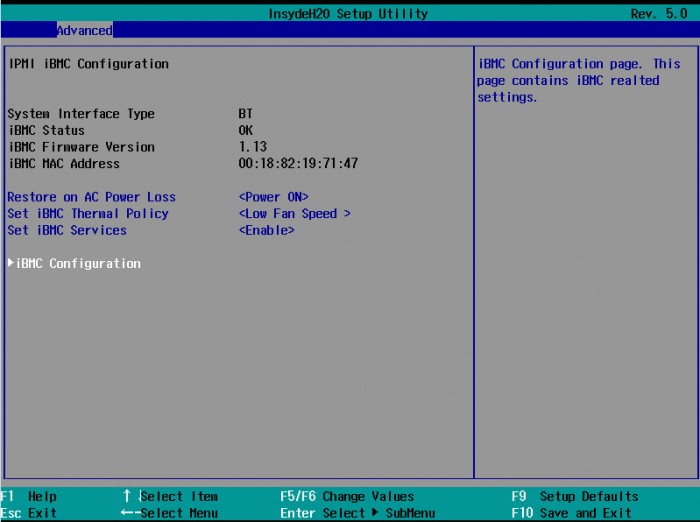
Task: Click the iBMC Firmware Version 1.13 value
Action: pos(252,147)
